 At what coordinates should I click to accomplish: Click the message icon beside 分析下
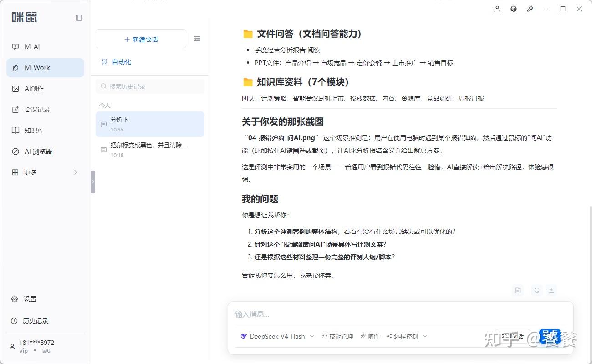(x=103, y=124)
